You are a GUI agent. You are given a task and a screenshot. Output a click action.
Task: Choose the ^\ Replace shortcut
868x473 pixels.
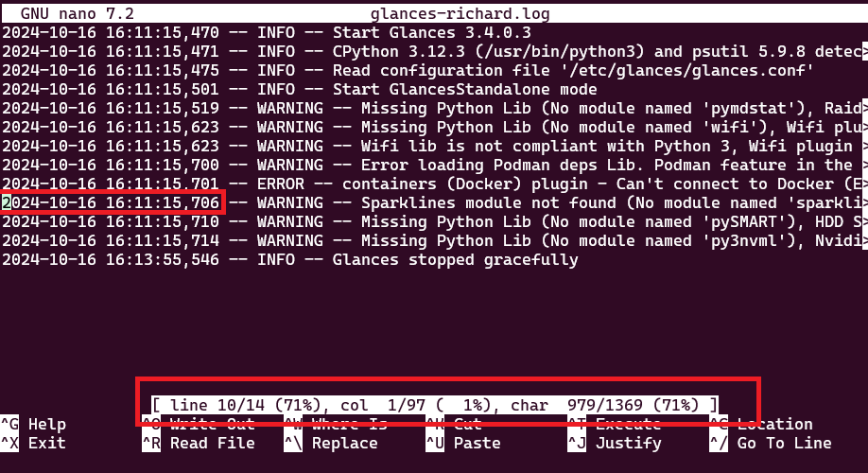pos(331,443)
